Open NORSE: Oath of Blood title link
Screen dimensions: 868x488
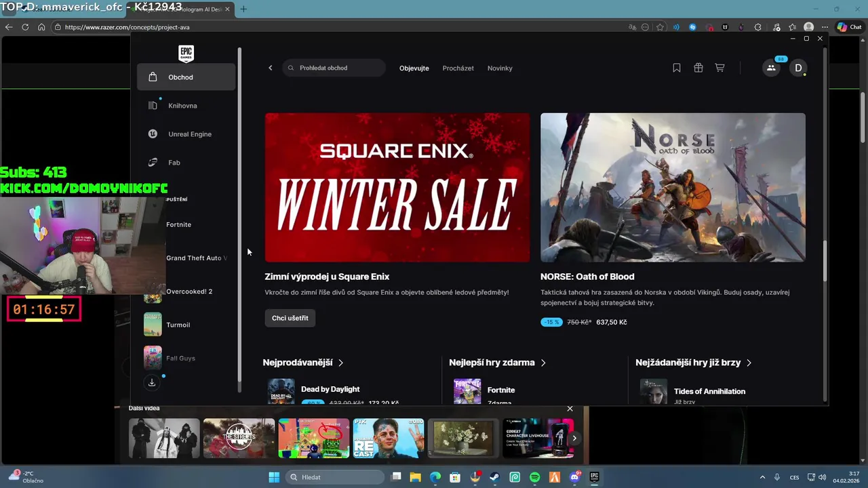coord(587,277)
